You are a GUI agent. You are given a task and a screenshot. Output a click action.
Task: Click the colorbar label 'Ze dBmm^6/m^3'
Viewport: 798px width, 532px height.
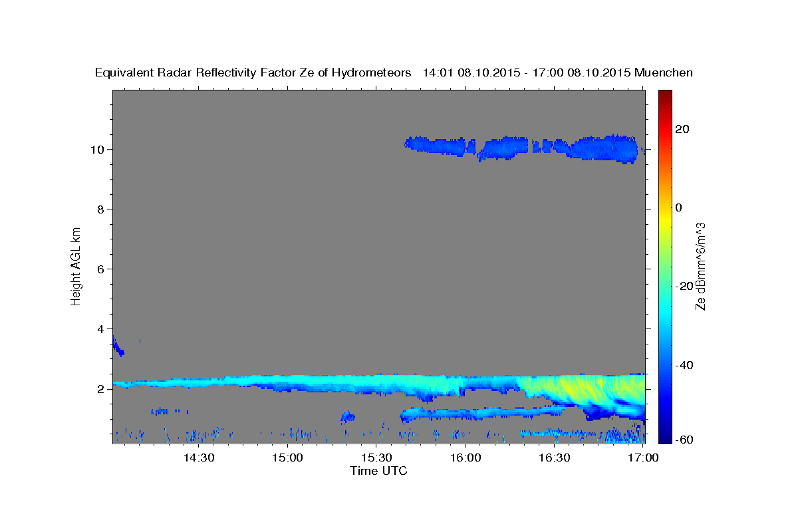coord(700,266)
